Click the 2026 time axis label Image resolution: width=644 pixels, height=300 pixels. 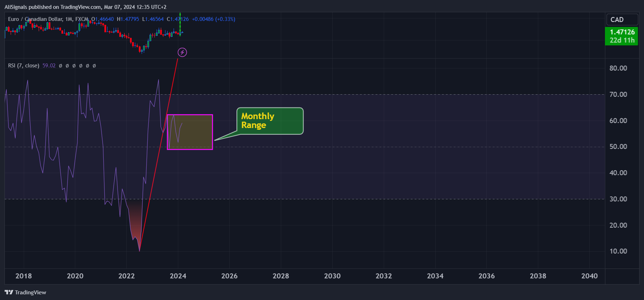tap(229, 276)
